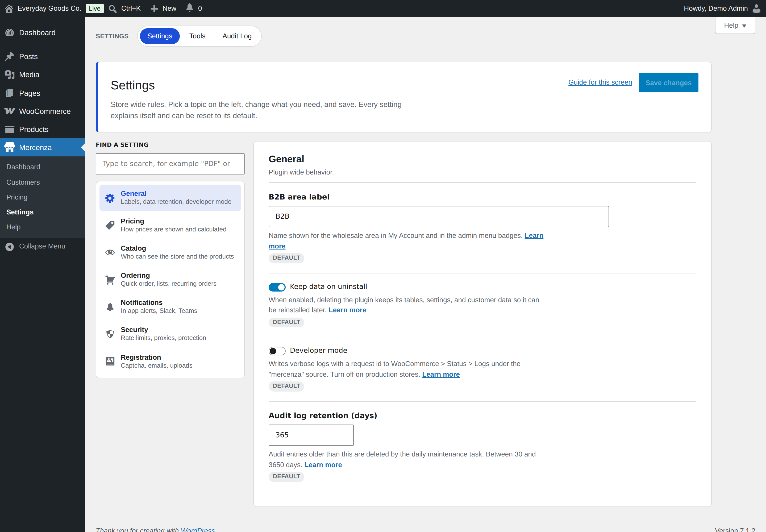
Task: Select the Security settings topic
Action: point(170,334)
